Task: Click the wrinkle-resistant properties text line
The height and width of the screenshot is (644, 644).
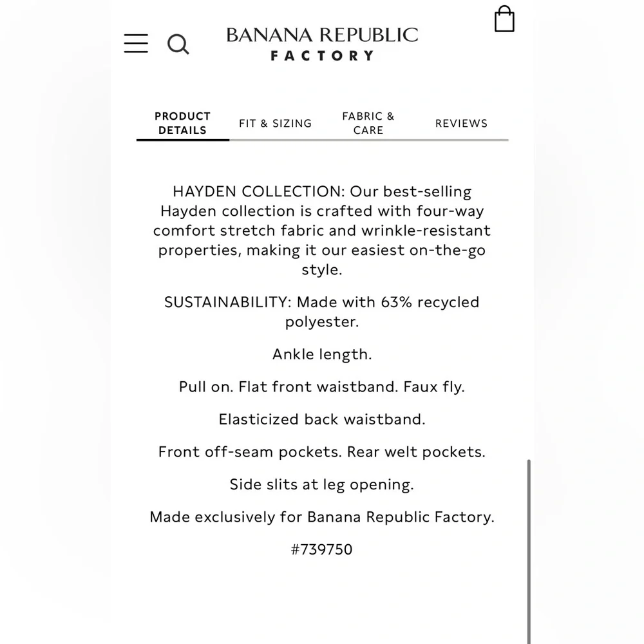Action: 322,231
